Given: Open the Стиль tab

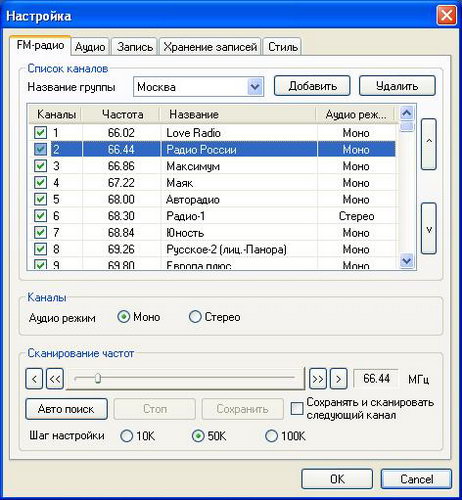Looking at the screenshot, I should 283,47.
